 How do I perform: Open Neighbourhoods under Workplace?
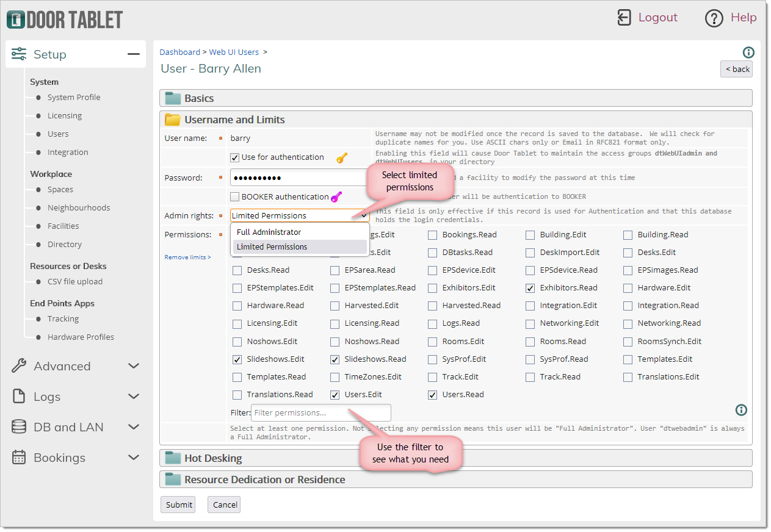click(x=79, y=208)
